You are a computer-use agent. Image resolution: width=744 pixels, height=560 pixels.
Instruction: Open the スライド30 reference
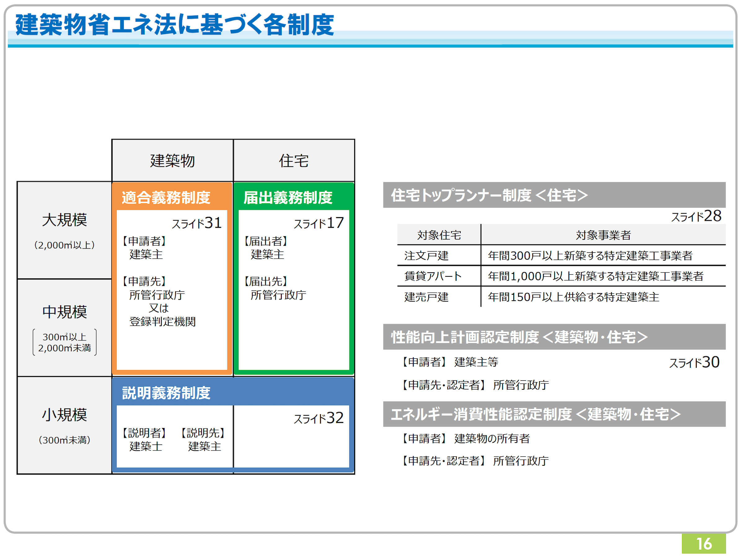(x=695, y=363)
